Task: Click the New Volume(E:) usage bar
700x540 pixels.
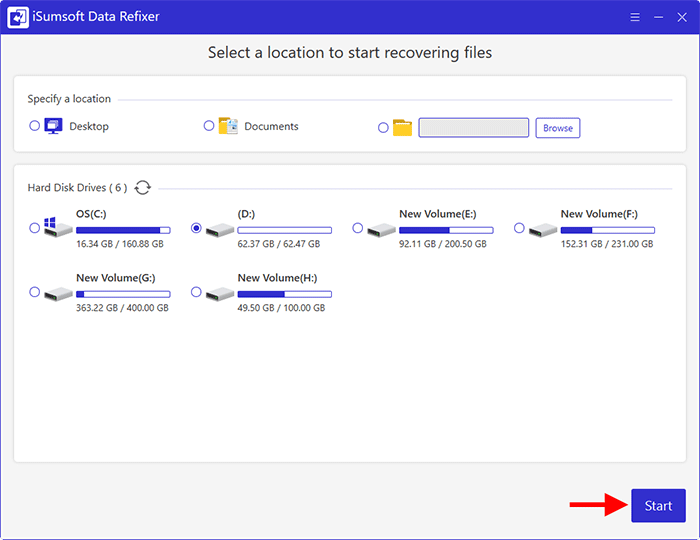Action: [446, 230]
